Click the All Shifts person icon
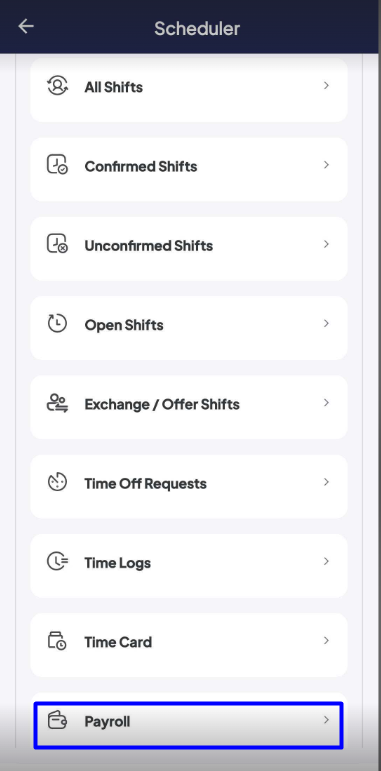381x771 pixels. point(58,87)
